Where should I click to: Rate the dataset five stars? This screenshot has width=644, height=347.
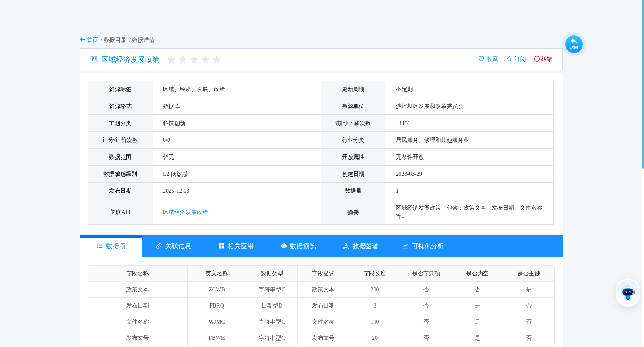(217, 60)
